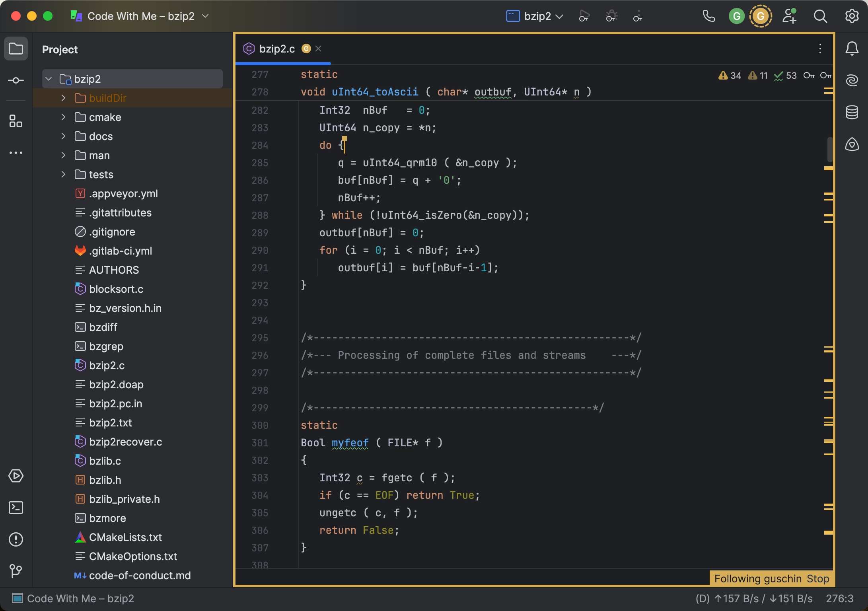Expand the man folder

63,155
